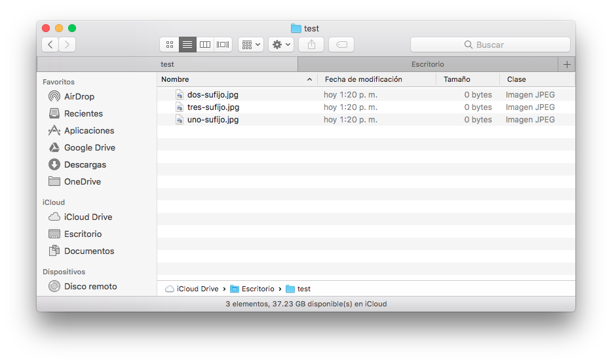
Task: Open Disco remoto in the sidebar
Action: pyautogui.click(x=83, y=286)
